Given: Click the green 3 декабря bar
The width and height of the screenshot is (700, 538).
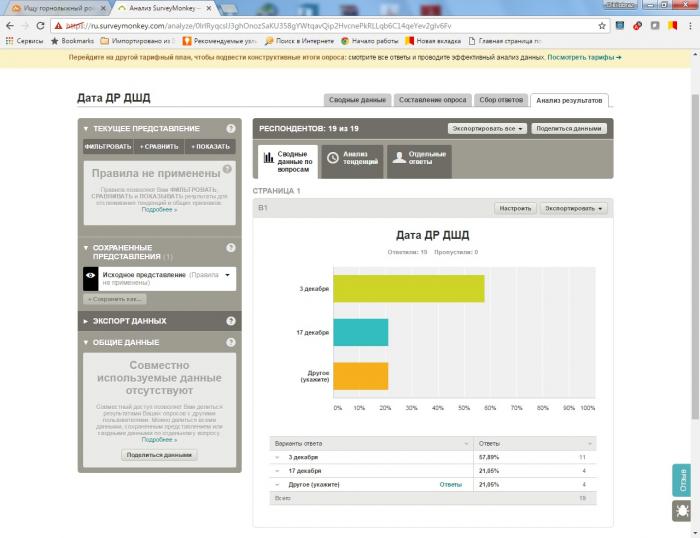Looking at the screenshot, I should click(408, 288).
